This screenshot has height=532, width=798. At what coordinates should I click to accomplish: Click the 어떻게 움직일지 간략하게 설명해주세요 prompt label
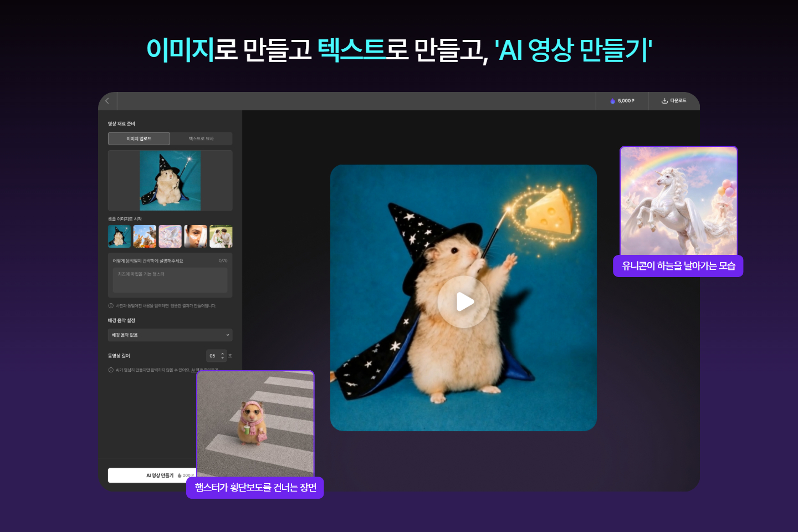tap(148, 260)
